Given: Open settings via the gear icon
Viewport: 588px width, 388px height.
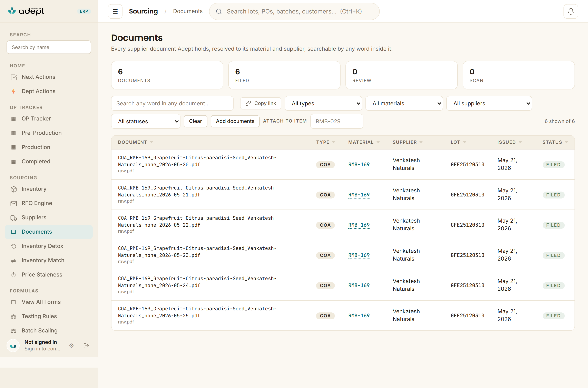Looking at the screenshot, I should (71, 346).
